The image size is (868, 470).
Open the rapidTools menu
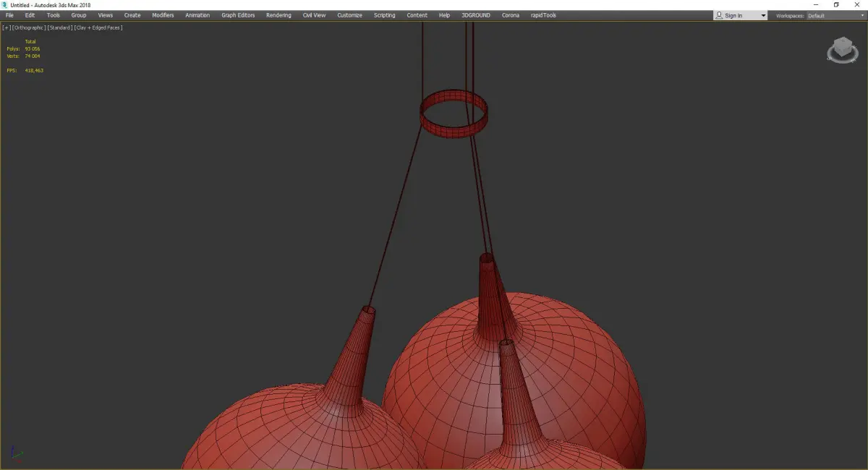pos(543,15)
